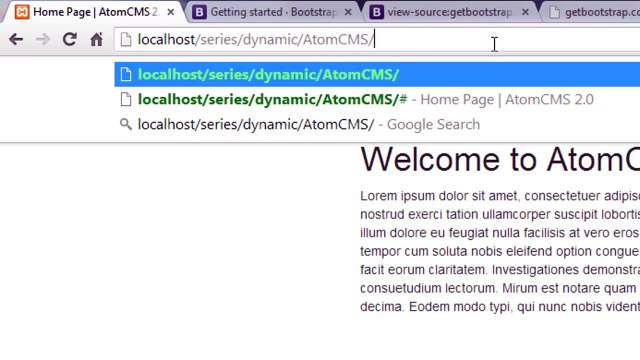Click the 'tempor cum soluta nobis' line

tap(500, 251)
